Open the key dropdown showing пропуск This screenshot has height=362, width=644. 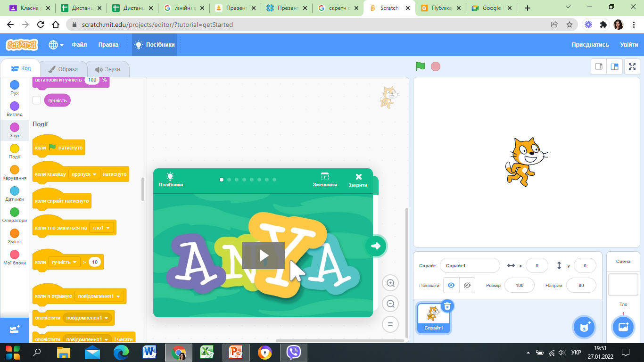pyautogui.click(x=84, y=174)
